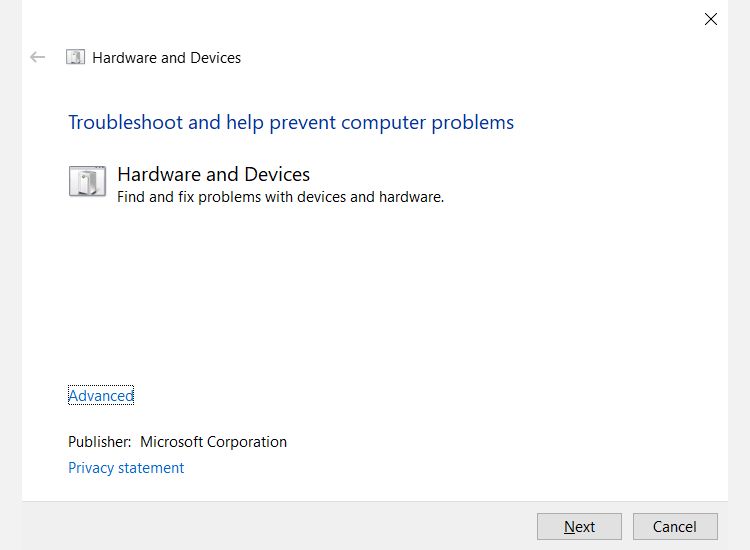Click the window title text beside the back arrow
This screenshot has width=750, height=550.
(x=166, y=58)
